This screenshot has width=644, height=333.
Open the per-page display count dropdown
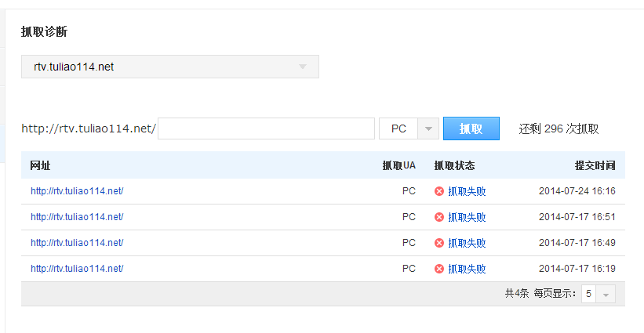point(598,294)
